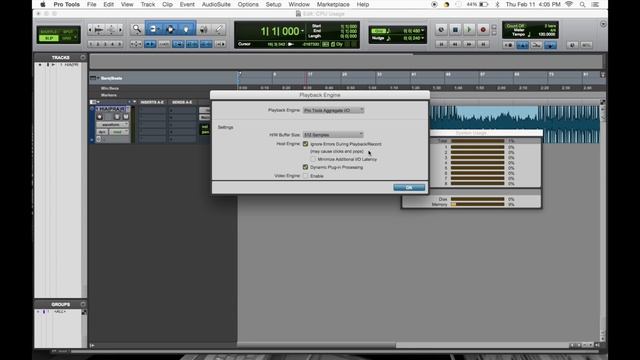Select the Pencil tool
The height and width of the screenshot is (360, 640).
(x=219, y=29)
